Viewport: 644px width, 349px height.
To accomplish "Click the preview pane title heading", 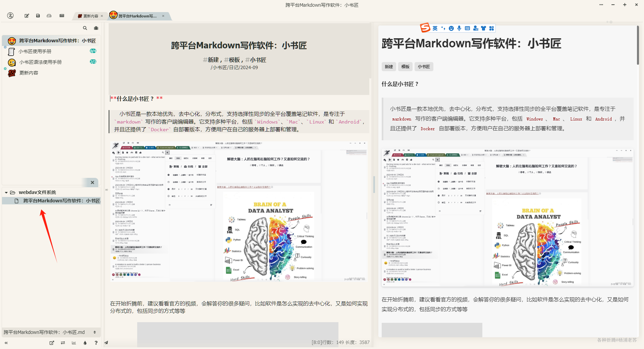I will pos(471,43).
